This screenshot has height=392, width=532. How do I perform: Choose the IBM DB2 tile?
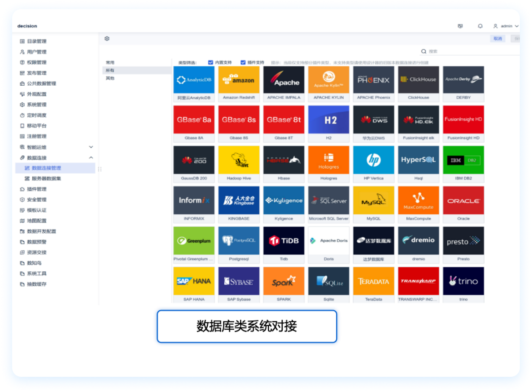point(463,164)
